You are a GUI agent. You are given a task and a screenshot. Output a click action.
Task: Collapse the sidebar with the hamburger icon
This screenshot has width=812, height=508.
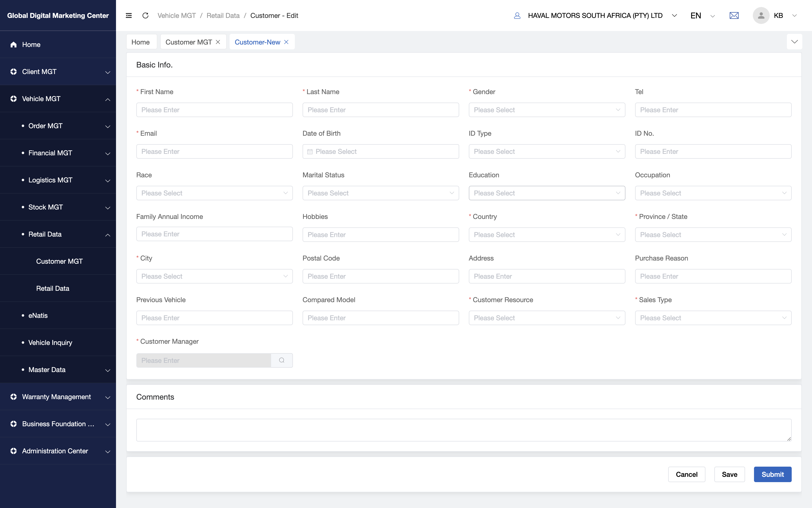click(x=129, y=15)
